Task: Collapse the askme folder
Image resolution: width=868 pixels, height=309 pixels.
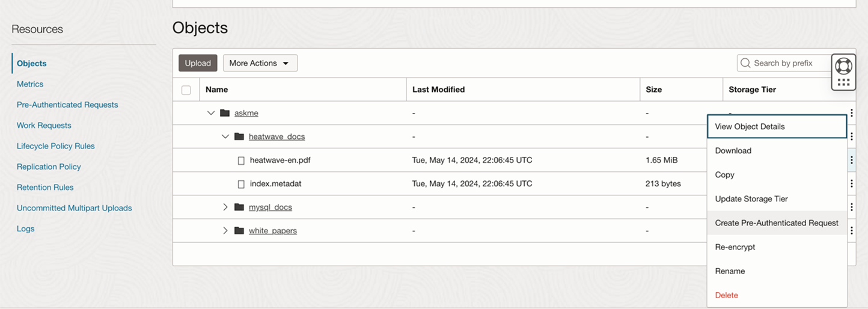Action: pyautogui.click(x=211, y=113)
